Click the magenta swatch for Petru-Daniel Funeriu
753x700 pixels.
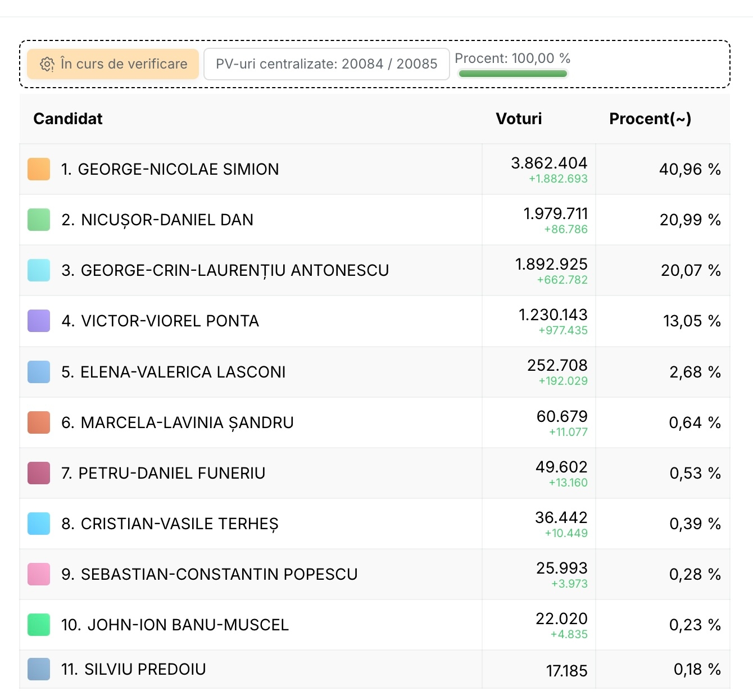(x=39, y=473)
